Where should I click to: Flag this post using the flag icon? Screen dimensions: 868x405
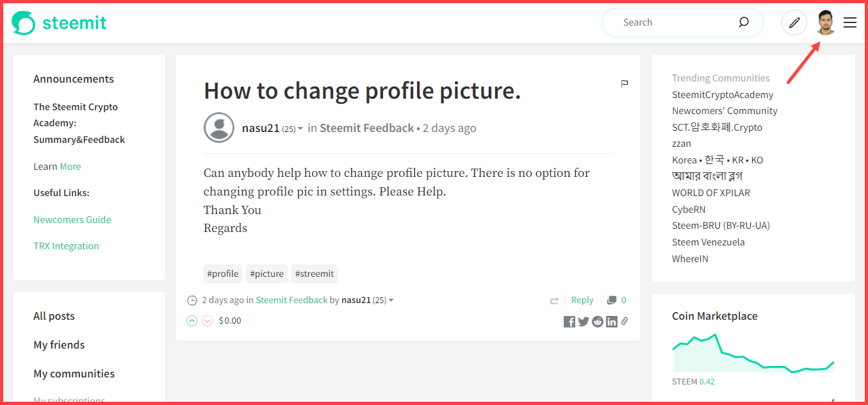coord(625,83)
